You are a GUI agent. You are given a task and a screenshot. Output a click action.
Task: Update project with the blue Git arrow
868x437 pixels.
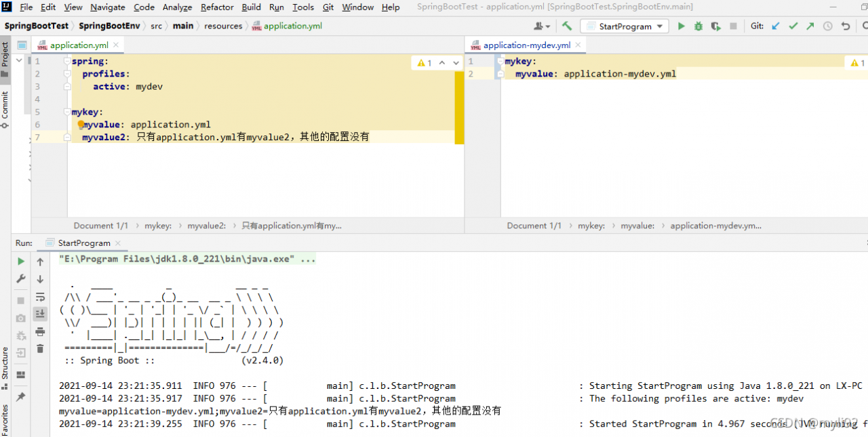click(776, 26)
